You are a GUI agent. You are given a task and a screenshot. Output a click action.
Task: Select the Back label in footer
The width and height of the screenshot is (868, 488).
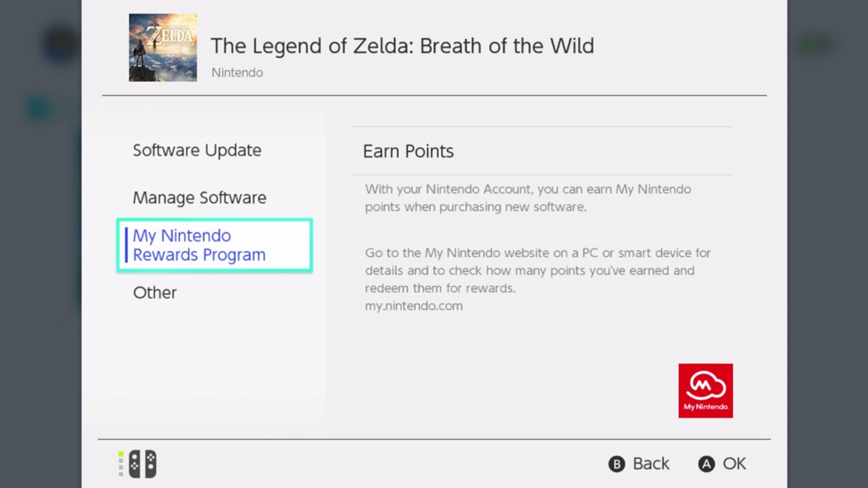[x=650, y=464]
